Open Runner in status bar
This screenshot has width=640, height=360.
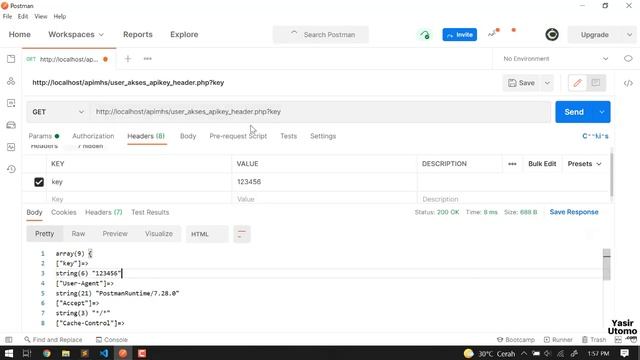[x=558, y=340]
